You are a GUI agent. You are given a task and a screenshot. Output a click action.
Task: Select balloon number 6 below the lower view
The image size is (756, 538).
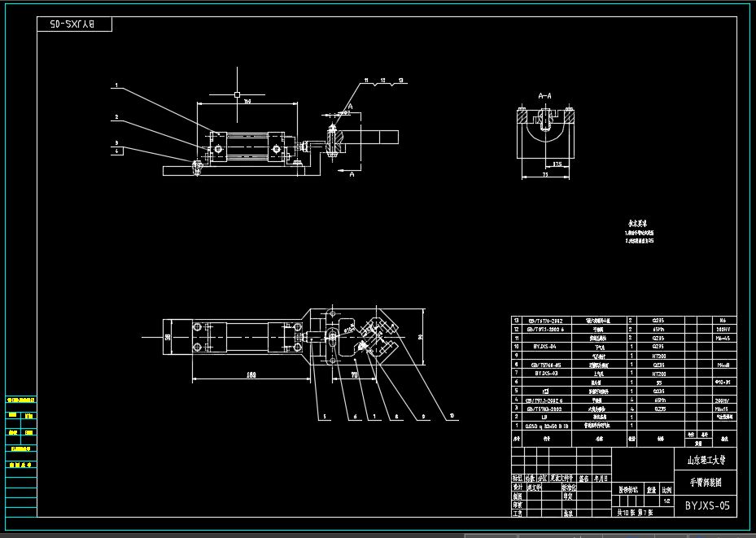tap(356, 417)
